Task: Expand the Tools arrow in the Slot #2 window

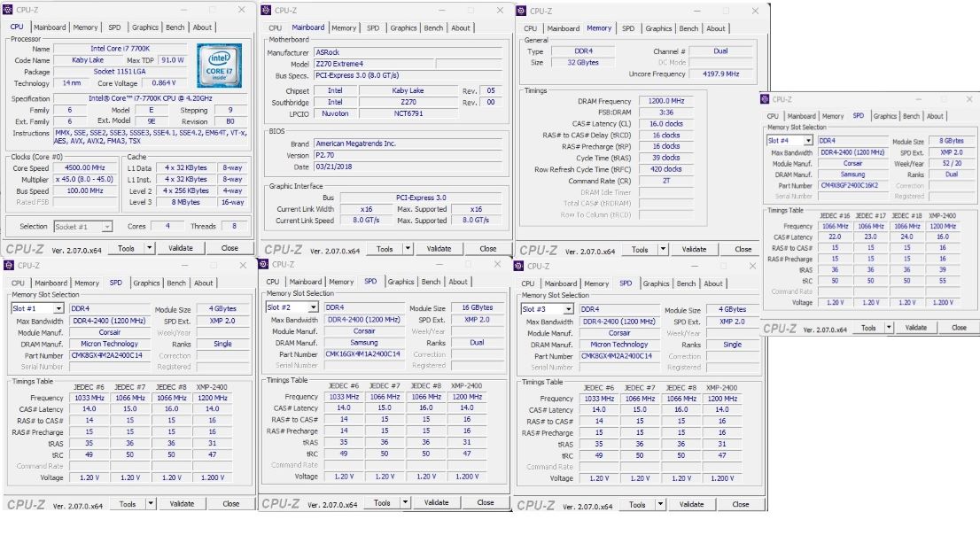Action: point(405,502)
